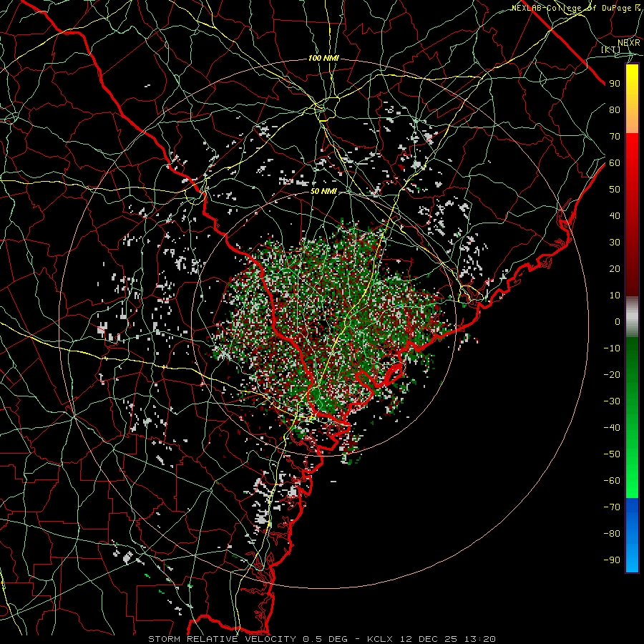Click the 70 value on velocity scale
Image resolution: width=644 pixels, height=644 pixels.
615,137
